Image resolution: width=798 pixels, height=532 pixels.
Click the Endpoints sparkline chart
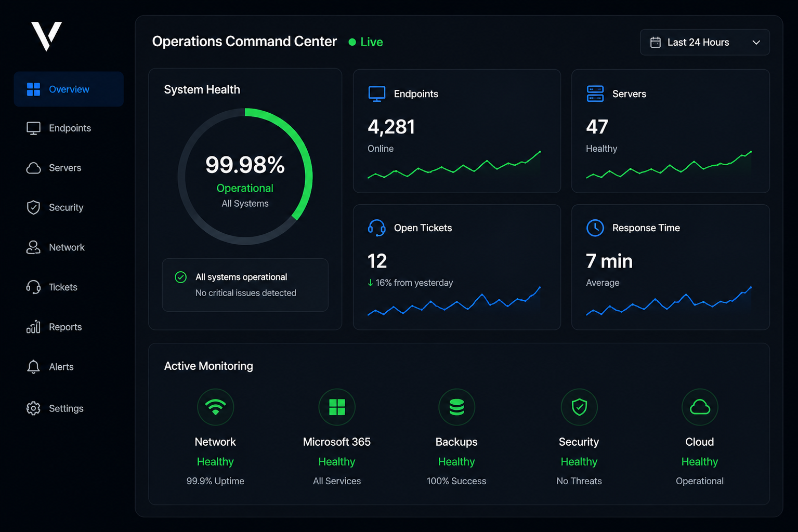pyautogui.click(x=454, y=166)
